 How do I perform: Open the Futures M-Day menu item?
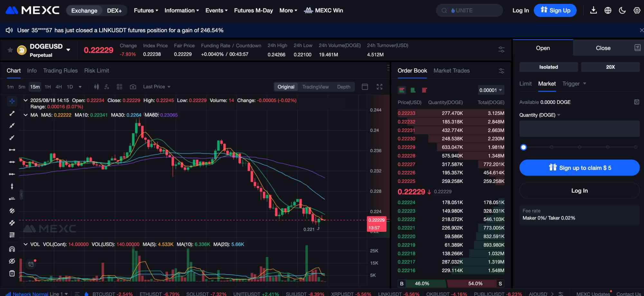pos(253,10)
